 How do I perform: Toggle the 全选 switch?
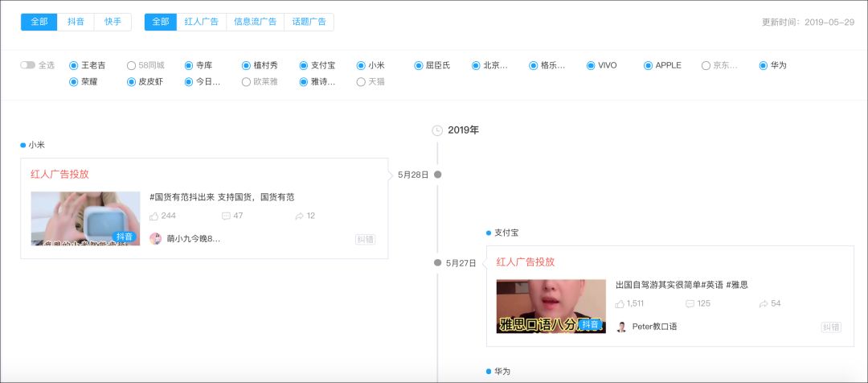click(27, 65)
